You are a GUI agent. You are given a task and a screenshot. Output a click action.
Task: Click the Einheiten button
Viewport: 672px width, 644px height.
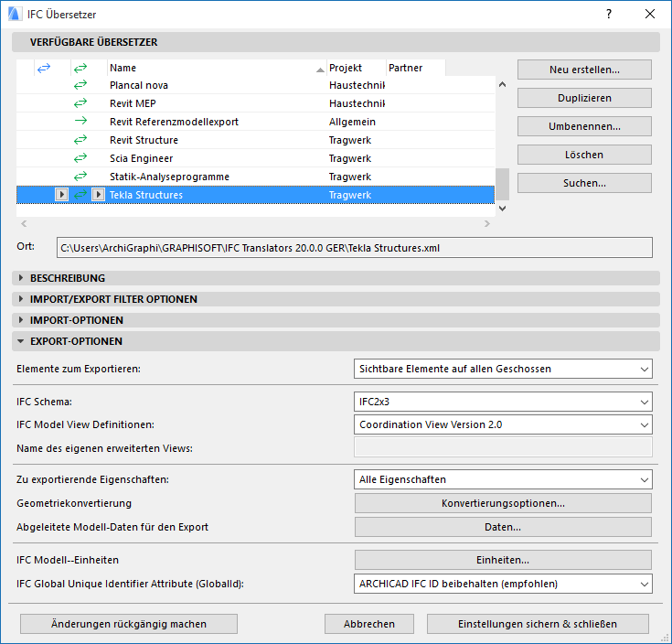click(503, 560)
